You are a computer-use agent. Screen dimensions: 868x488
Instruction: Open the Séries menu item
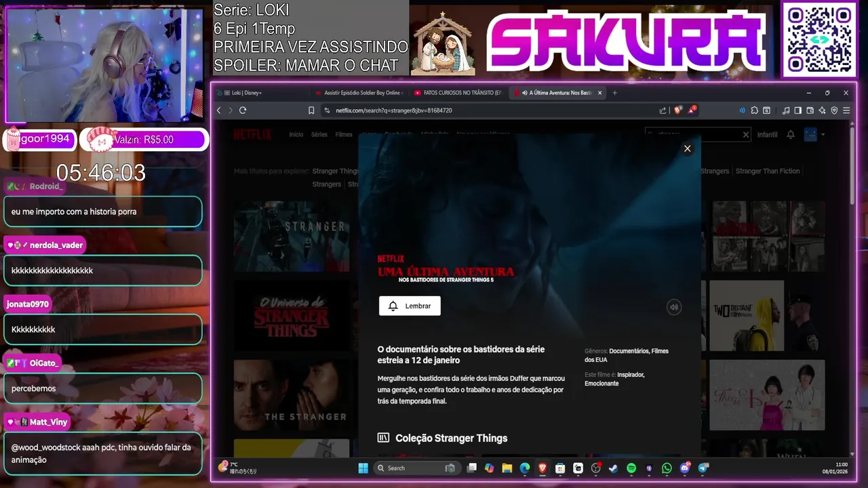(x=319, y=135)
